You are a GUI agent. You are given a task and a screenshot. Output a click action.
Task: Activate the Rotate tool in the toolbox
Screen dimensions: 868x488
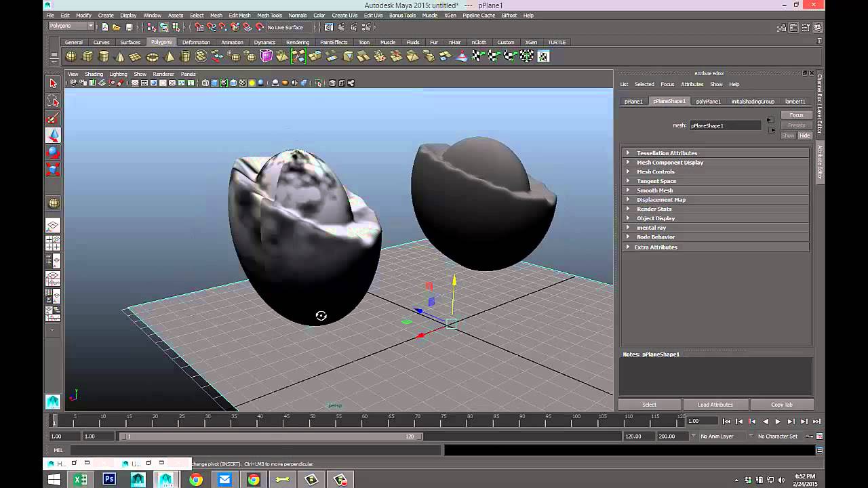pyautogui.click(x=53, y=152)
